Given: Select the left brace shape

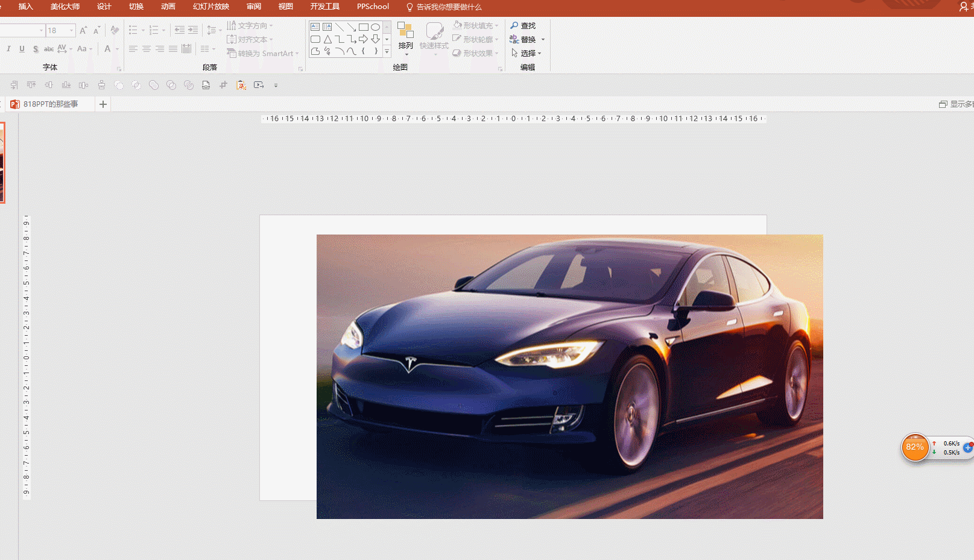Looking at the screenshot, I should (364, 51).
